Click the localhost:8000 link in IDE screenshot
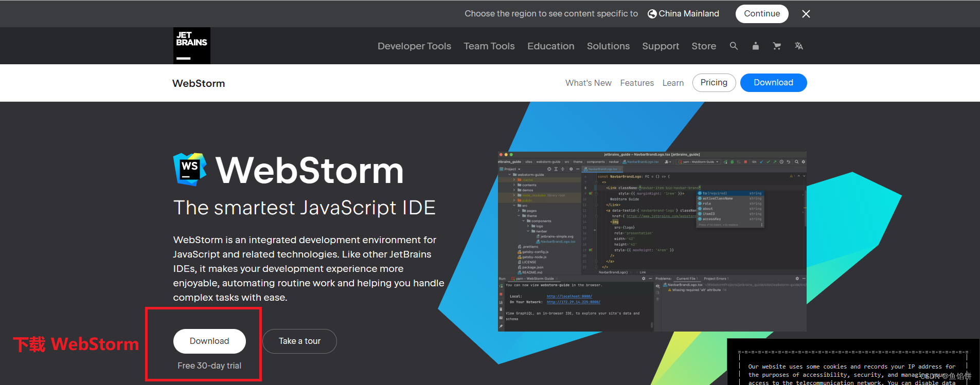980x385 pixels. (x=569, y=297)
